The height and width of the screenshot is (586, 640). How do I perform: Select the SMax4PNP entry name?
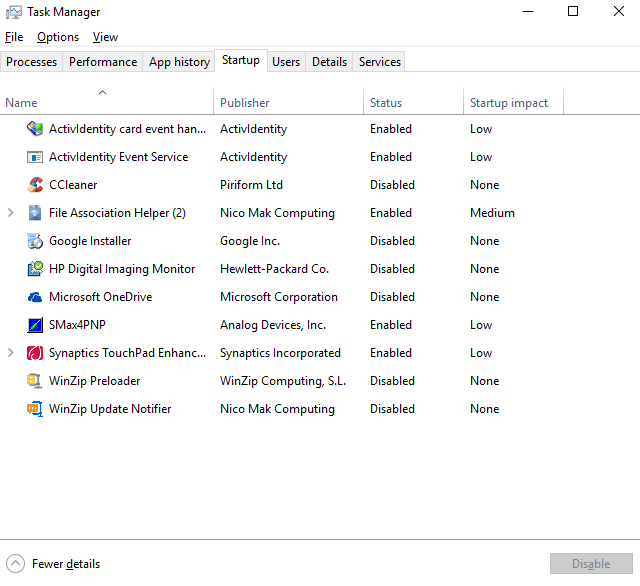pos(77,325)
